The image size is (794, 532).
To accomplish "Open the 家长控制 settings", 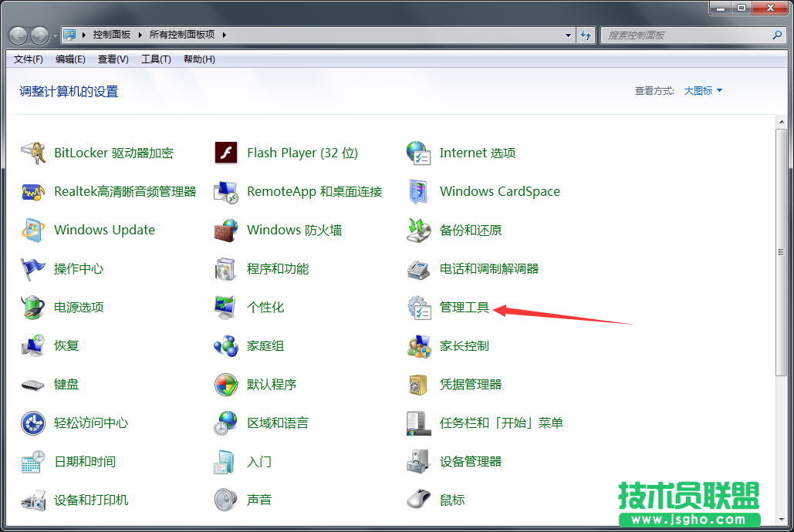I will pyautogui.click(x=465, y=345).
